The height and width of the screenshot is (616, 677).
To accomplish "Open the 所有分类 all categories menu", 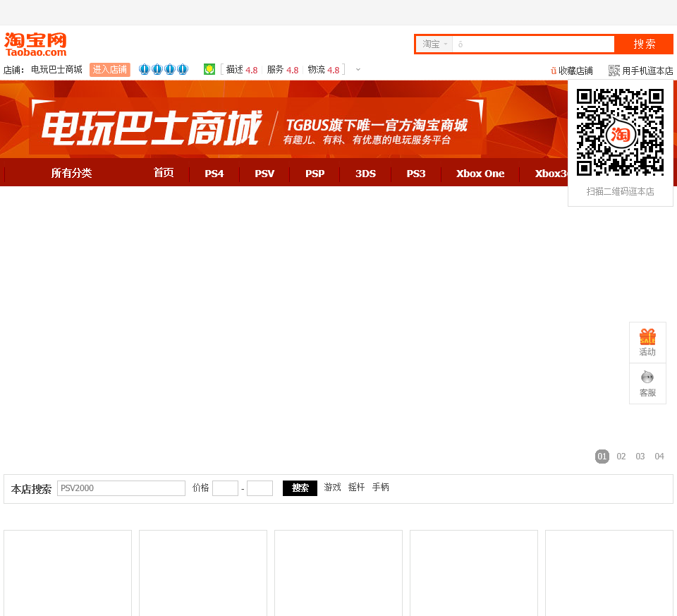I will [72, 173].
